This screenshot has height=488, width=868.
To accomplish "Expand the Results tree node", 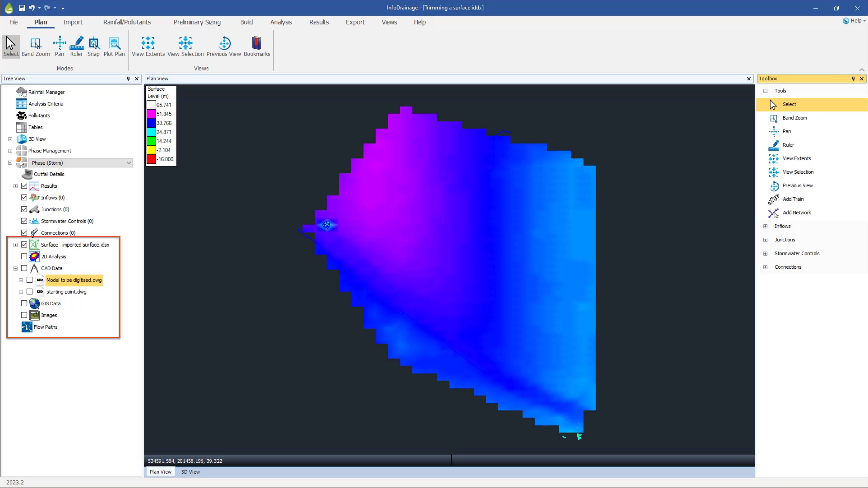I will click(x=16, y=186).
